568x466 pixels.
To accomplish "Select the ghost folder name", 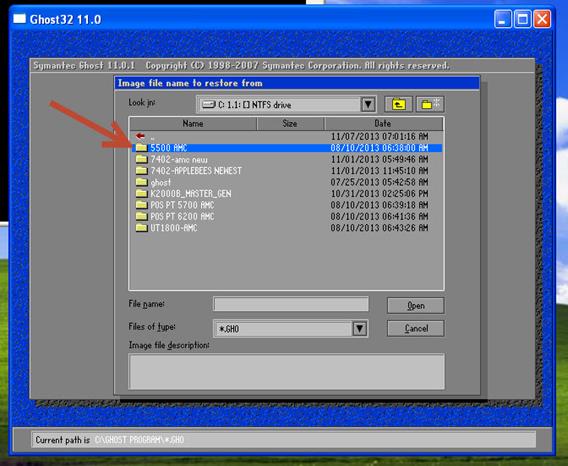I will tap(160, 182).
